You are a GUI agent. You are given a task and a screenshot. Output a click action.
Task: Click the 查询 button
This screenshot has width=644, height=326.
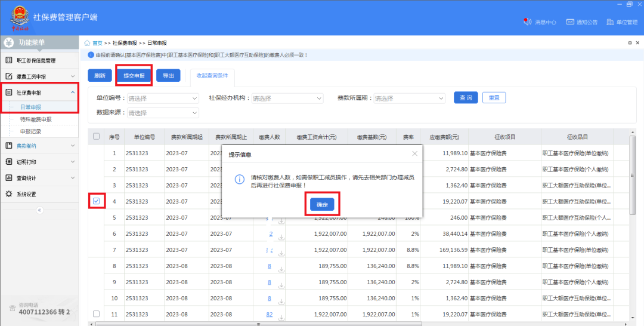click(466, 97)
